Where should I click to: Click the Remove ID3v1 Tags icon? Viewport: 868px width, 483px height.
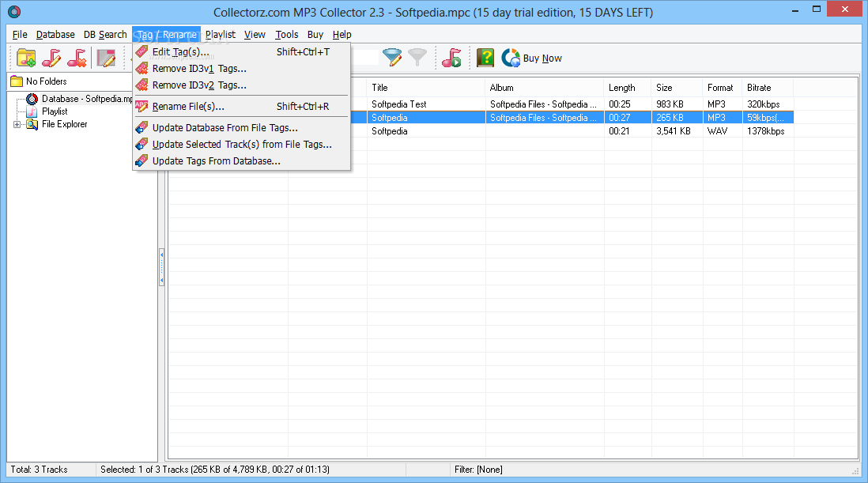pyautogui.click(x=142, y=68)
